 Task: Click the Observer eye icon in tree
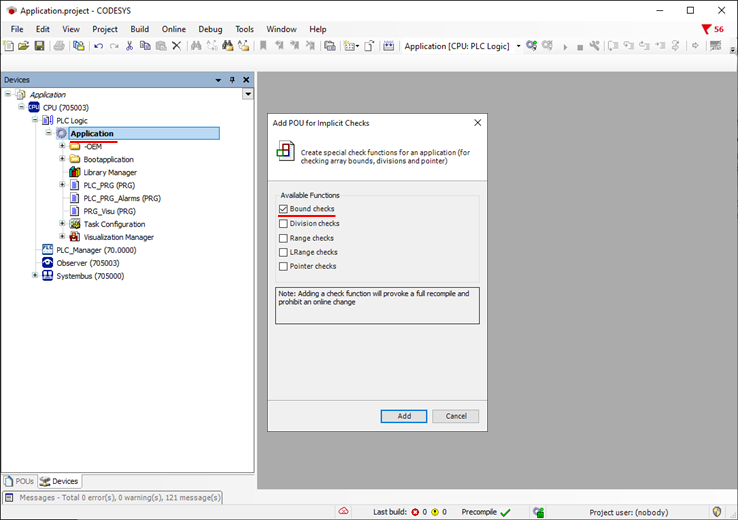coord(47,263)
